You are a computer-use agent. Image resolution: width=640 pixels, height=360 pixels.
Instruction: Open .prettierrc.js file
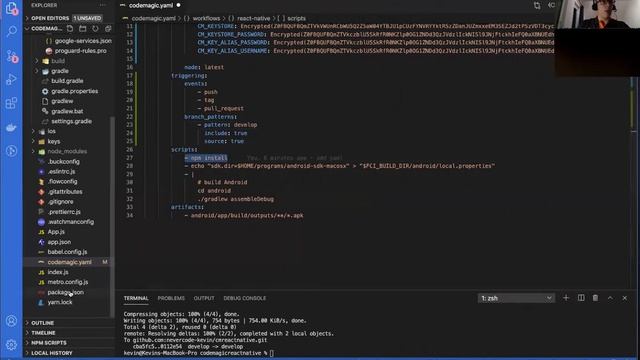tap(64, 212)
